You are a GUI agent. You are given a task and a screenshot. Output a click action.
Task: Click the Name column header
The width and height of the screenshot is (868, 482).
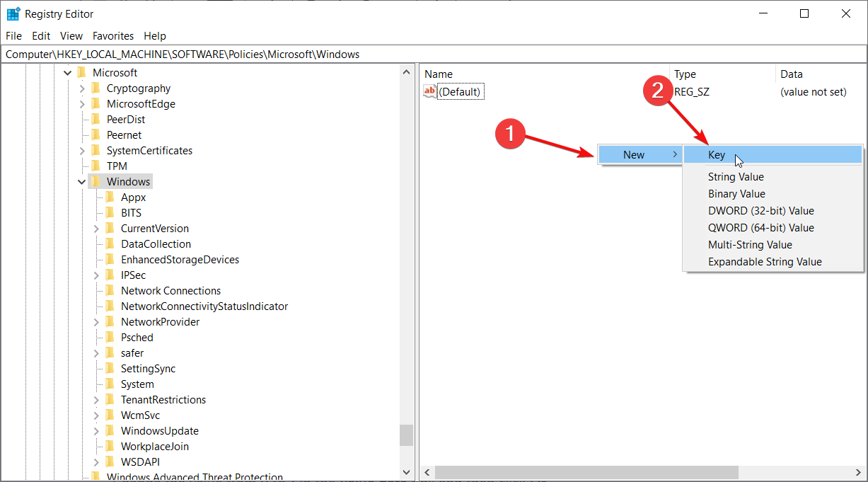click(545, 74)
